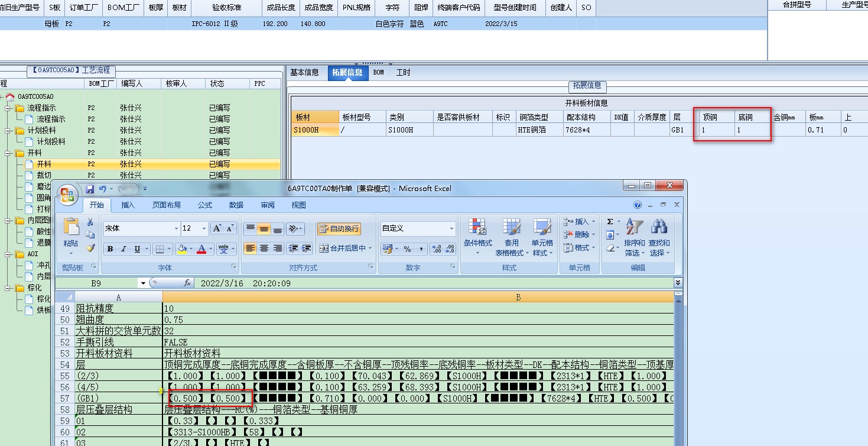Center text horizontally in cell
This screenshot has height=446, width=868.
pyautogui.click(x=264, y=248)
